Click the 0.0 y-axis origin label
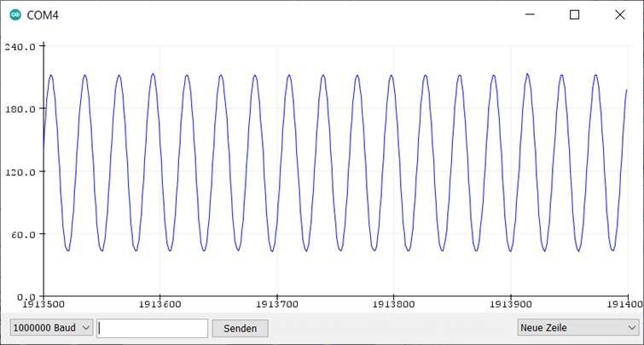This screenshot has width=644, height=345. (x=26, y=296)
